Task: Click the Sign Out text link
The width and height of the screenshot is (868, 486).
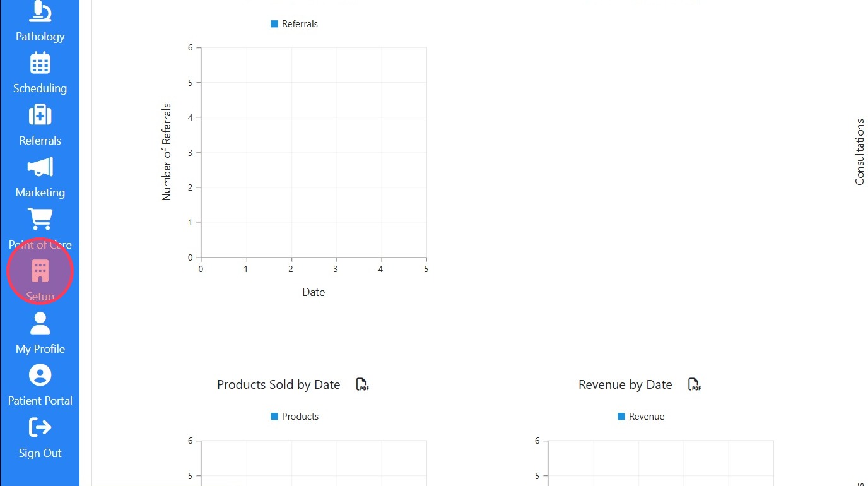Action: pyautogui.click(x=40, y=453)
